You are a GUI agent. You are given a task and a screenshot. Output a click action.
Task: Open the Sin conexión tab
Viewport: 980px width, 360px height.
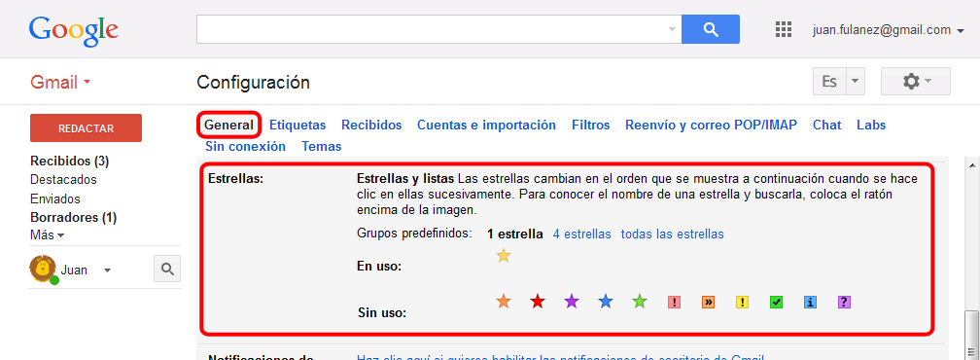[x=246, y=146]
